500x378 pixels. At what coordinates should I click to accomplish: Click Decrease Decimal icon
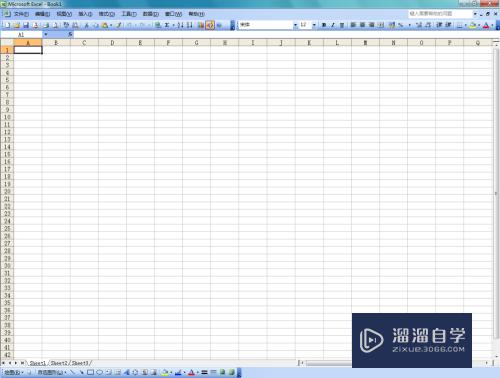(x=428, y=25)
